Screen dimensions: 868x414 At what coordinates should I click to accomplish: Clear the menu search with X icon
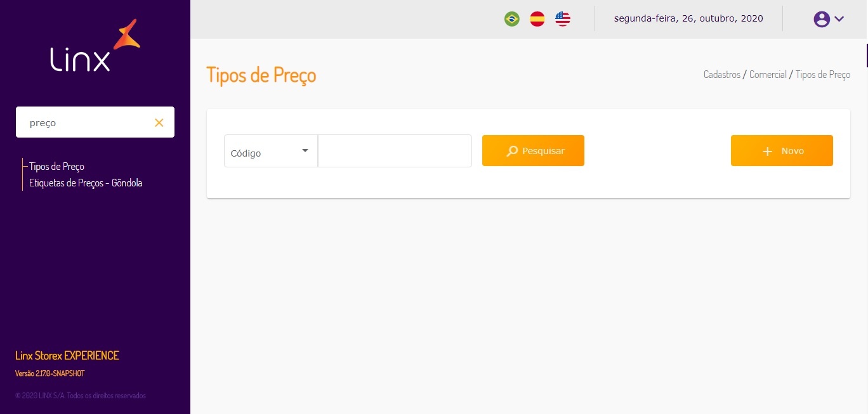click(x=159, y=122)
